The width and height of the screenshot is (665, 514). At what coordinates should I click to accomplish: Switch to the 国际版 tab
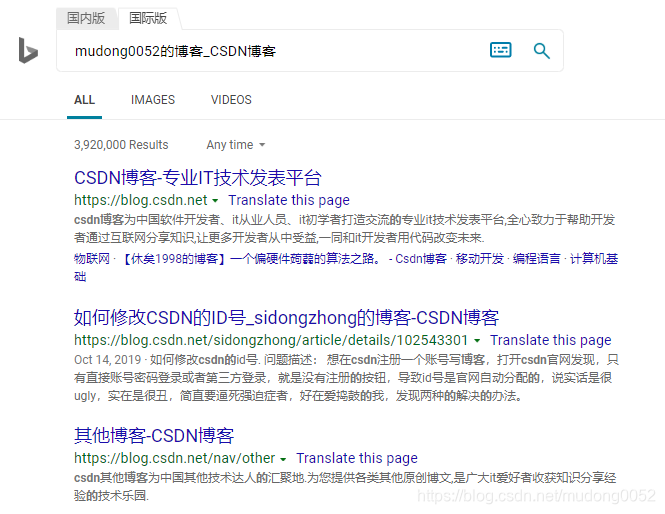(148, 18)
